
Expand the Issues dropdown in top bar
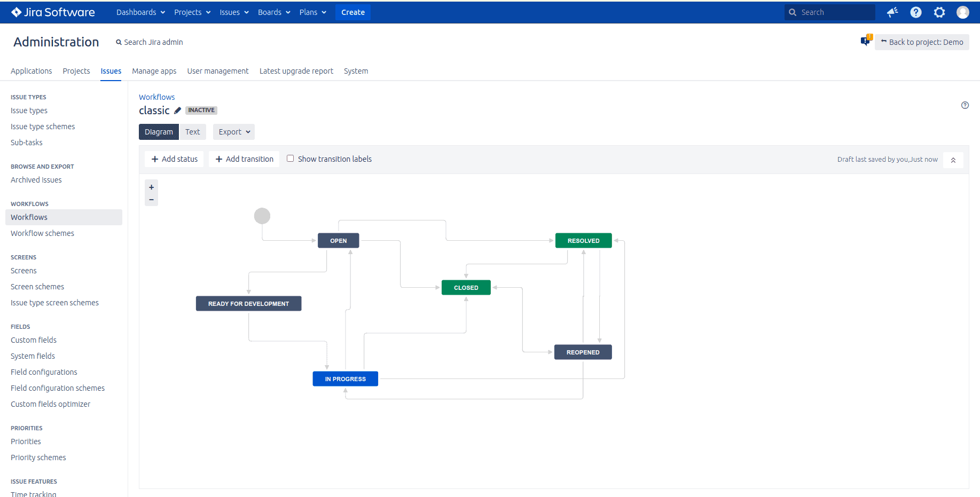tap(234, 12)
